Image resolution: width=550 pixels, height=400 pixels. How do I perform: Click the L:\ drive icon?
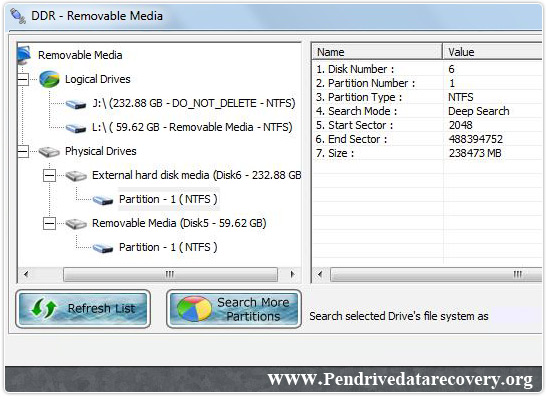click(76, 128)
